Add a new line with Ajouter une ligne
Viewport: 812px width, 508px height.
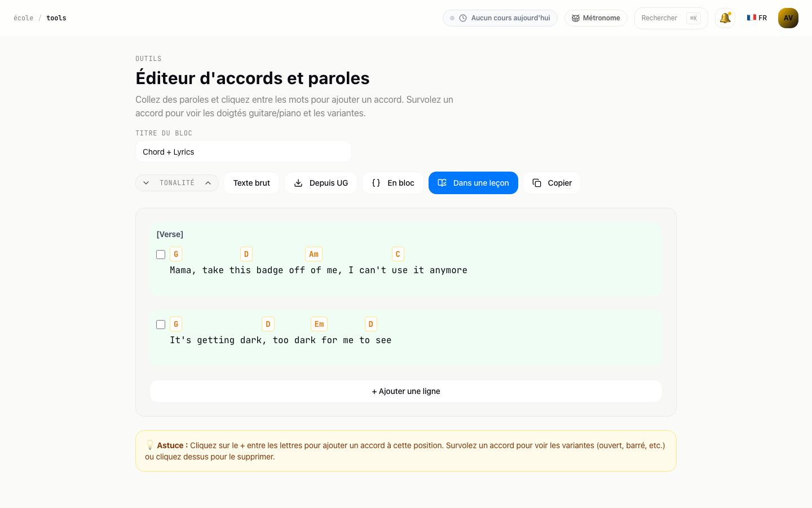click(406, 391)
